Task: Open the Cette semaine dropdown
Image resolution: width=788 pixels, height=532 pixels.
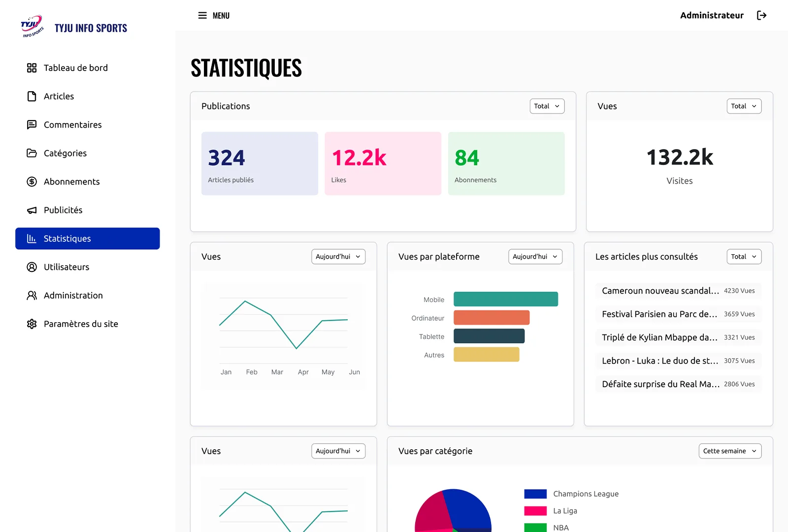Action: coord(730,451)
